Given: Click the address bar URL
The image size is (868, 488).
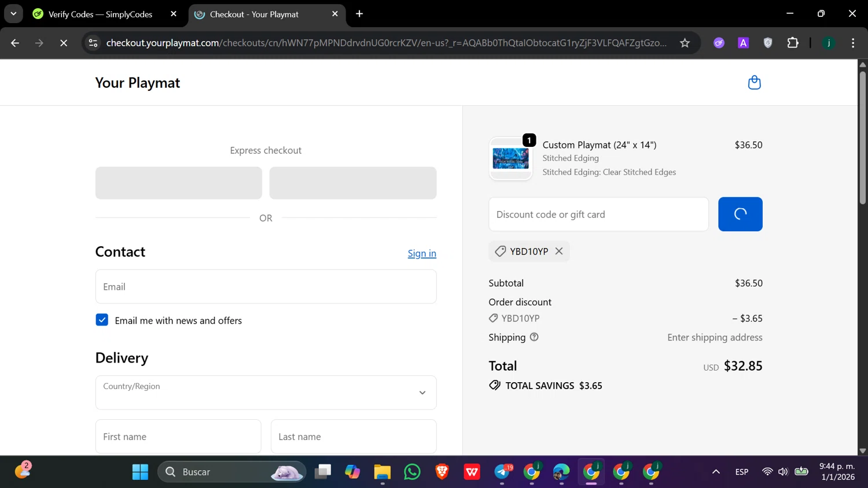Looking at the screenshot, I should click(x=386, y=43).
